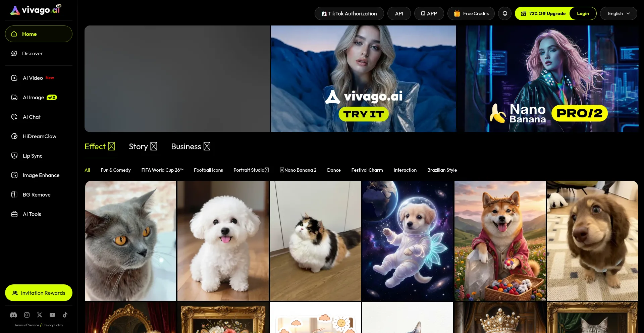Click the API button
Screen dimensions: 644x333
click(x=399, y=13)
